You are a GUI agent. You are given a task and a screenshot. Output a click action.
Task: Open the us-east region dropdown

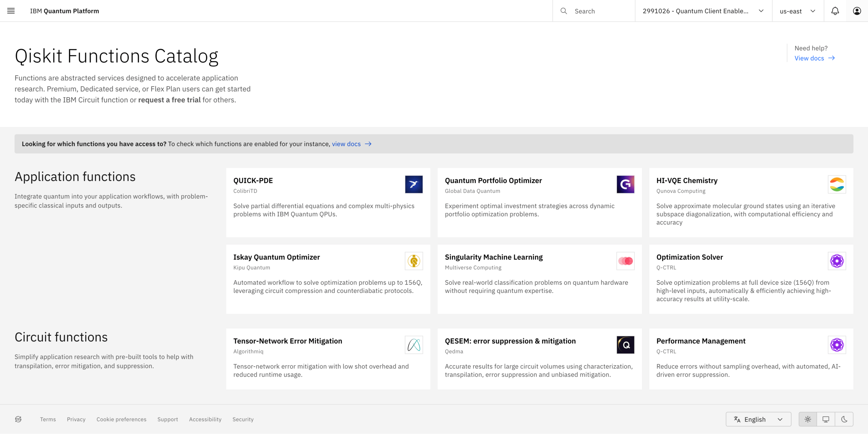tap(797, 11)
